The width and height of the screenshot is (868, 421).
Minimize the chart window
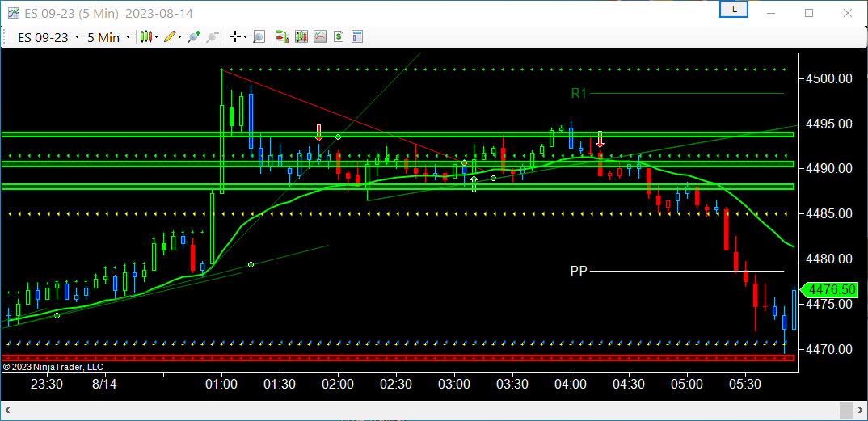[770, 13]
